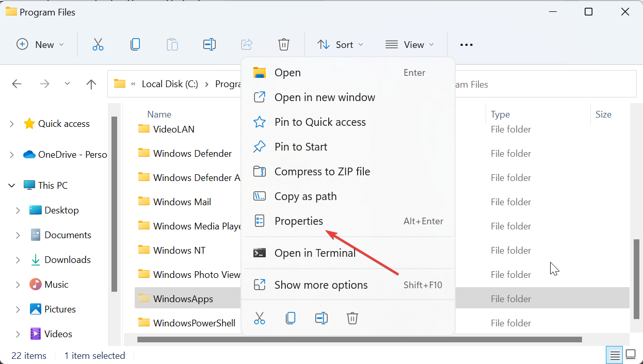Collapse the This PC tree in sidebar

[11, 185]
